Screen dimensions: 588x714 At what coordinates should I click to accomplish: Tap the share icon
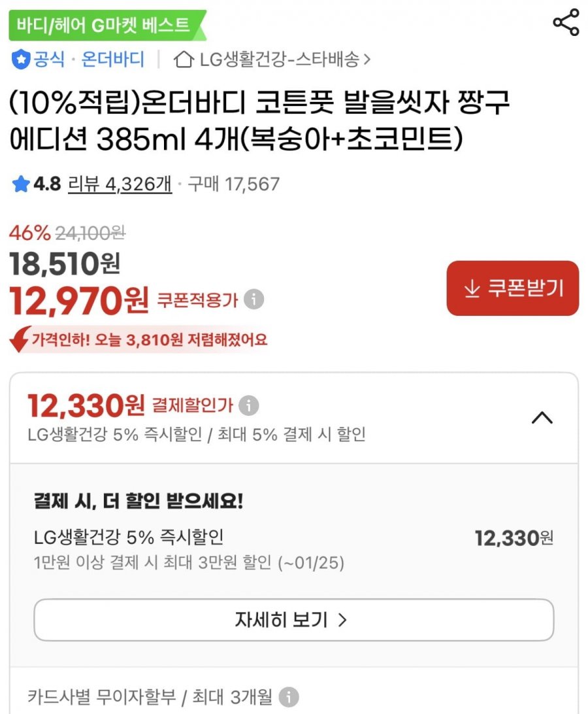566,23
